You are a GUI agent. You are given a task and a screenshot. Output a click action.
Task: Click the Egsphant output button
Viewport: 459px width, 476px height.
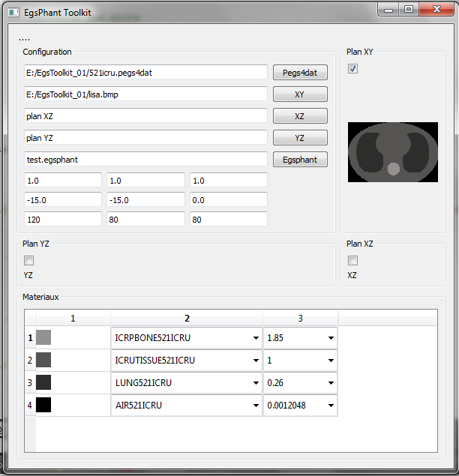coord(300,160)
